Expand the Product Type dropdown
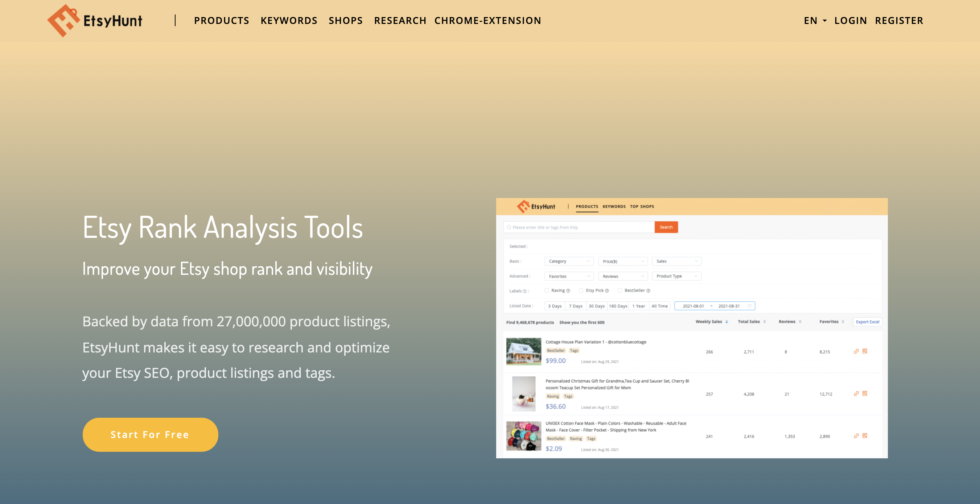This screenshot has width=980, height=504. click(x=676, y=276)
